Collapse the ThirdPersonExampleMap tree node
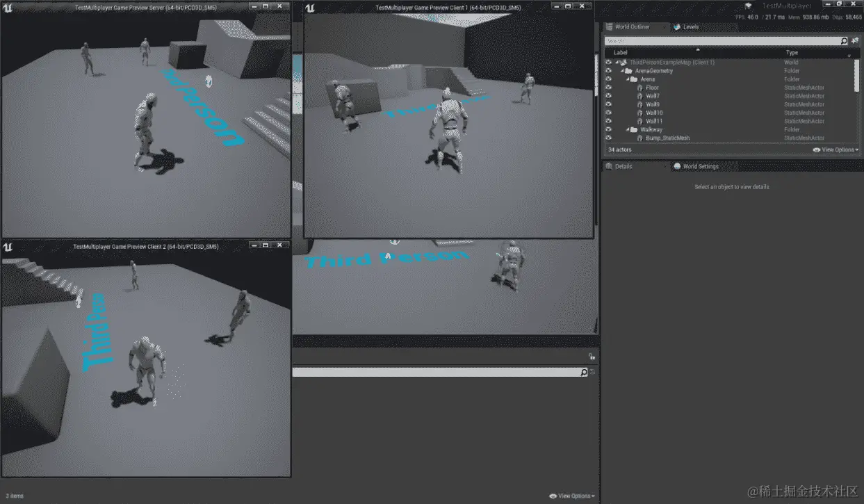This screenshot has height=504, width=864. (x=617, y=63)
